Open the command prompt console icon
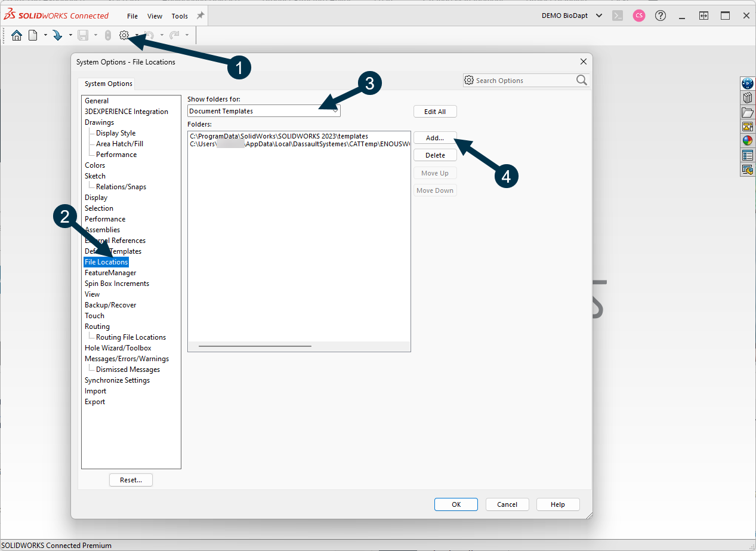The image size is (756, 551). [618, 16]
